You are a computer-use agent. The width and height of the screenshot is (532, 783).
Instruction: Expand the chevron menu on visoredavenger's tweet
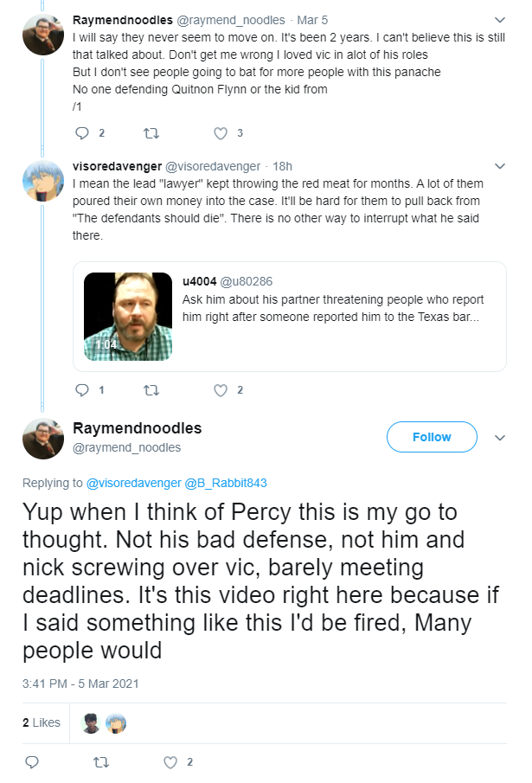click(x=500, y=166)
